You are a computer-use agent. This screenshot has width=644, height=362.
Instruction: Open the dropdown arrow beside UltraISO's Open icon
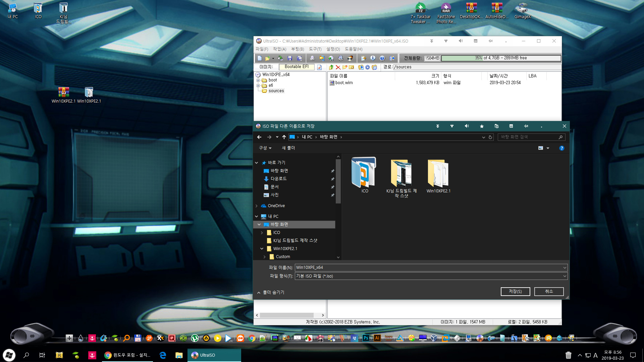pyautogui.click(x=273, y=58)
